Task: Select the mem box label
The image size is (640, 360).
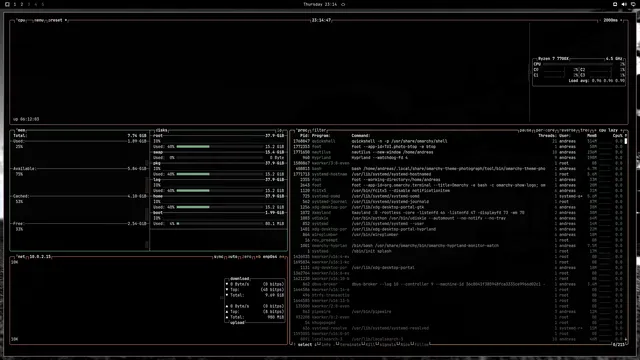Action: (x=21, y=130)
